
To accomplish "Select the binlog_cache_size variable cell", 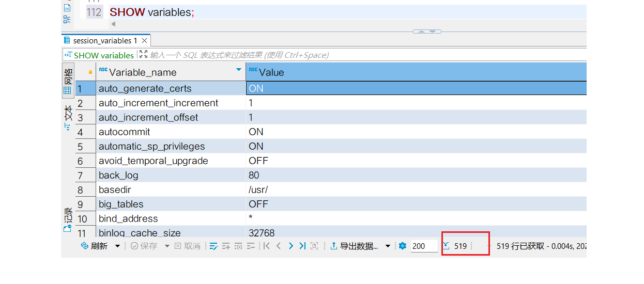I will 171,232.
